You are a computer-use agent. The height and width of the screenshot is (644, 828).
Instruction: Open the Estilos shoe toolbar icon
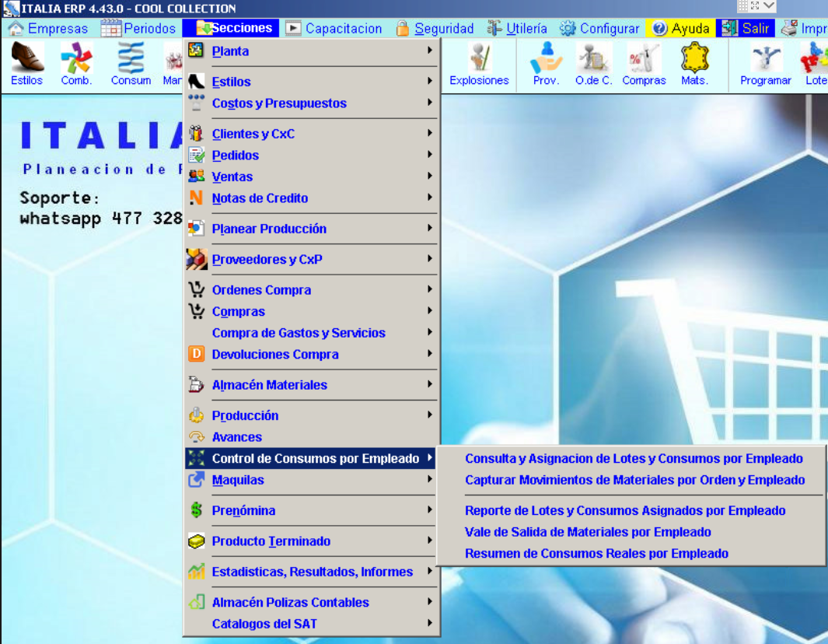[26, 64]
